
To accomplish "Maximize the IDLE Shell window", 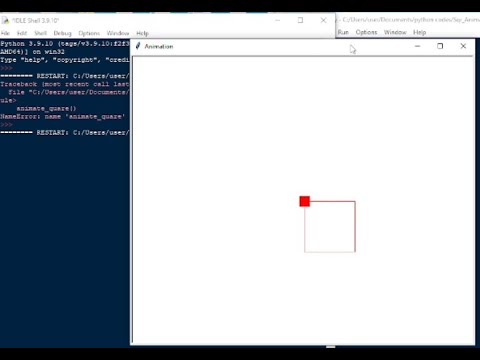I will (x=300, y=20).
